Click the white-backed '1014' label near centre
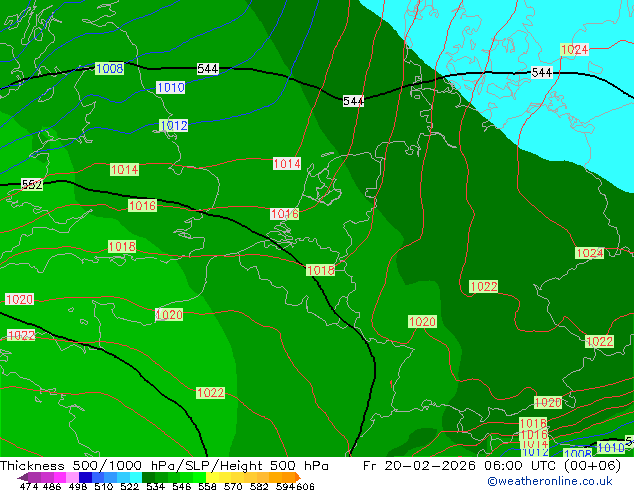 (287, 163)
